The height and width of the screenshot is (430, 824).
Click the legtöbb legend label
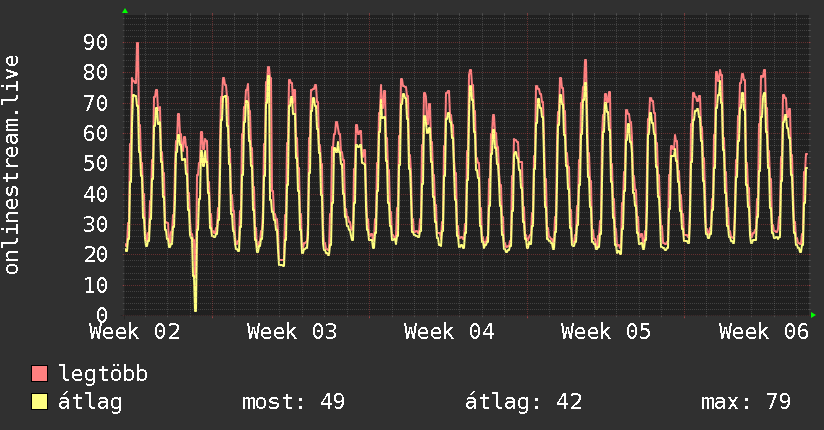tap(103, 374)
